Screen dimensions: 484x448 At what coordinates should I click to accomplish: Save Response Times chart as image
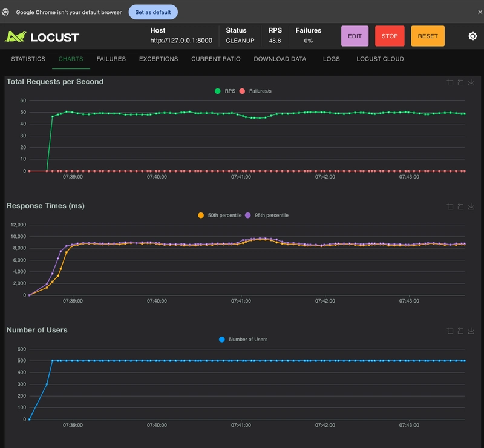[471, 206]
